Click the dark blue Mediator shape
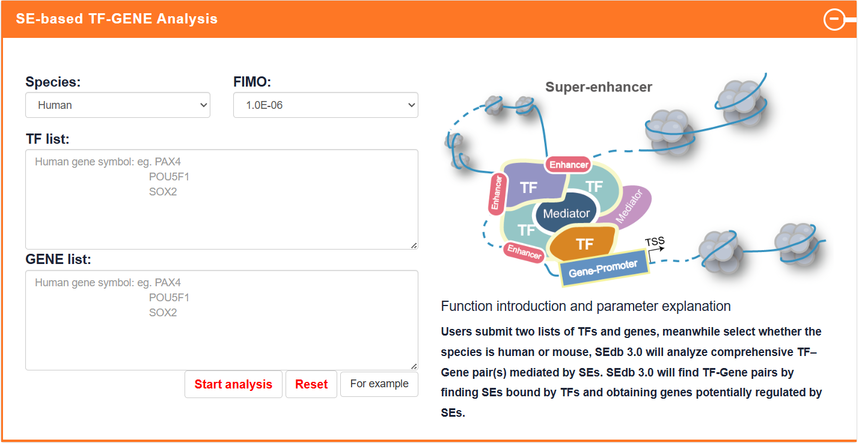The image size is (859, 445). [566, 213]
